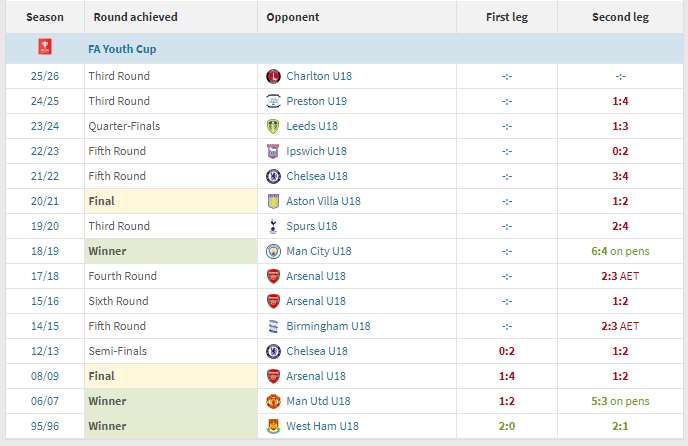Click the FA Youth Cup logo icon

[x=44, y=49]
